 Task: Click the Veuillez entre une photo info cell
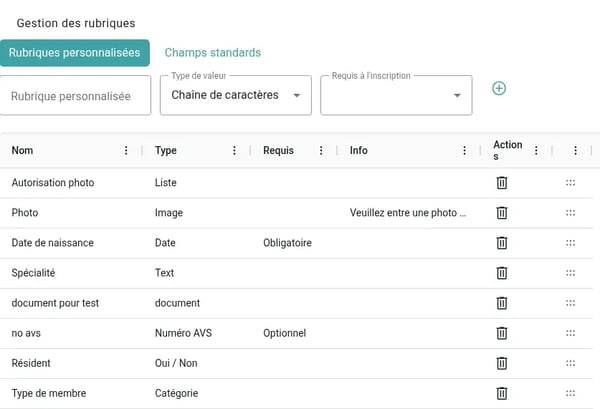(x=408, y=213)
